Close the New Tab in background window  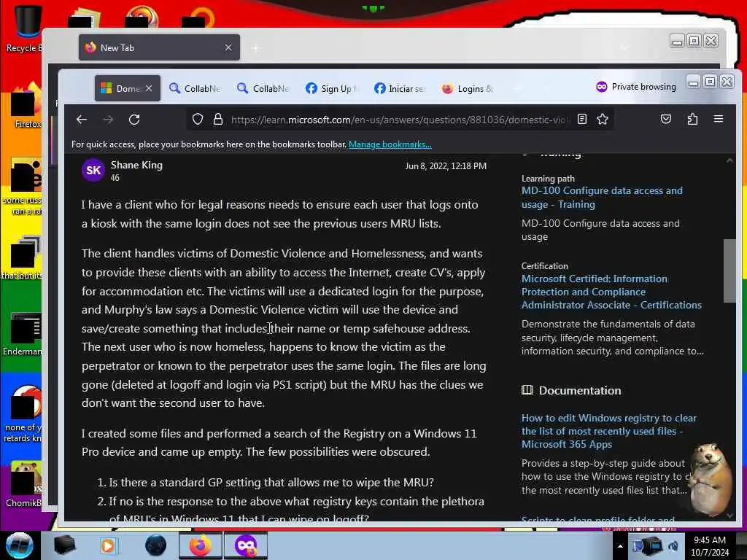tap(228, 47)
